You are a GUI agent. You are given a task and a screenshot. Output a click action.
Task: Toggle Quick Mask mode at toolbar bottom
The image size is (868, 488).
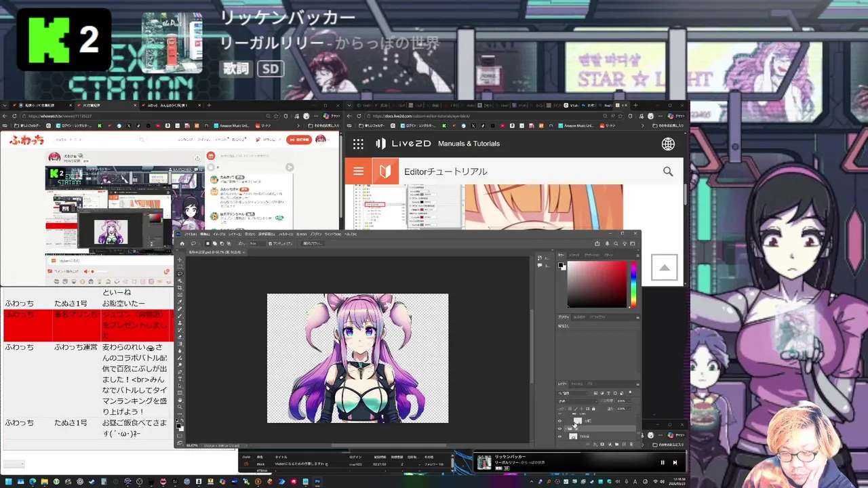pyautogui.click(x=180, y=436)
